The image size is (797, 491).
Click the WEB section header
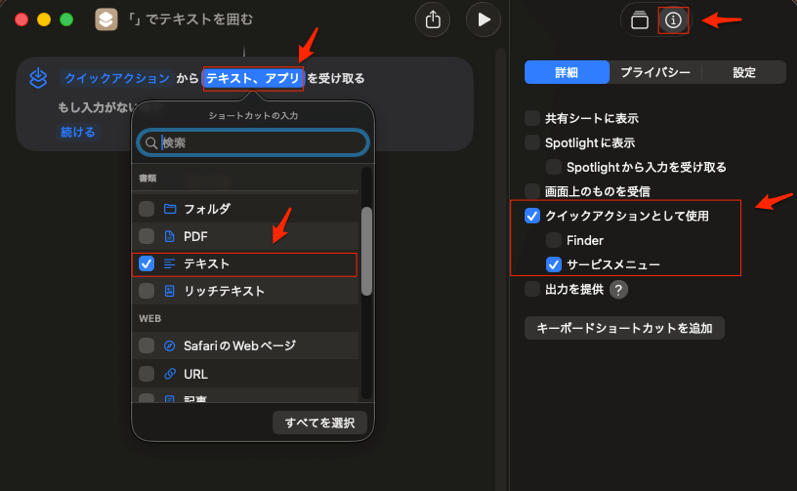pos(150,319)
